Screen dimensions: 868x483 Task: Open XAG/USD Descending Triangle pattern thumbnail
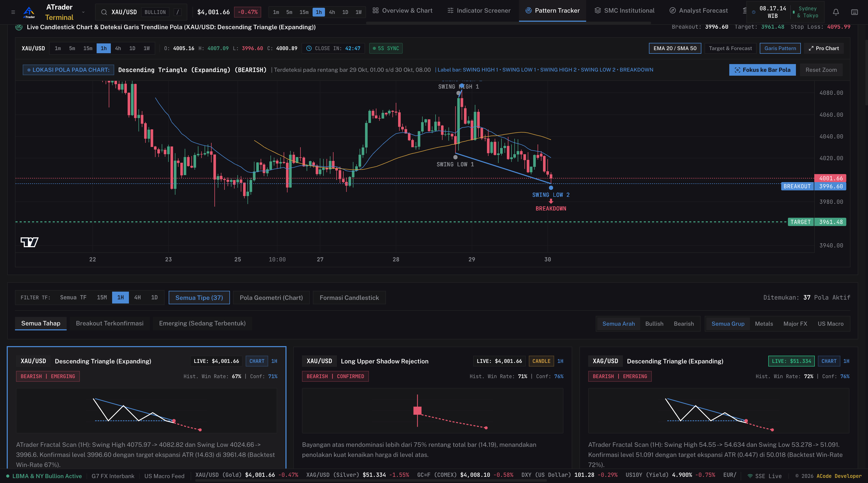[x=718, y=411]
